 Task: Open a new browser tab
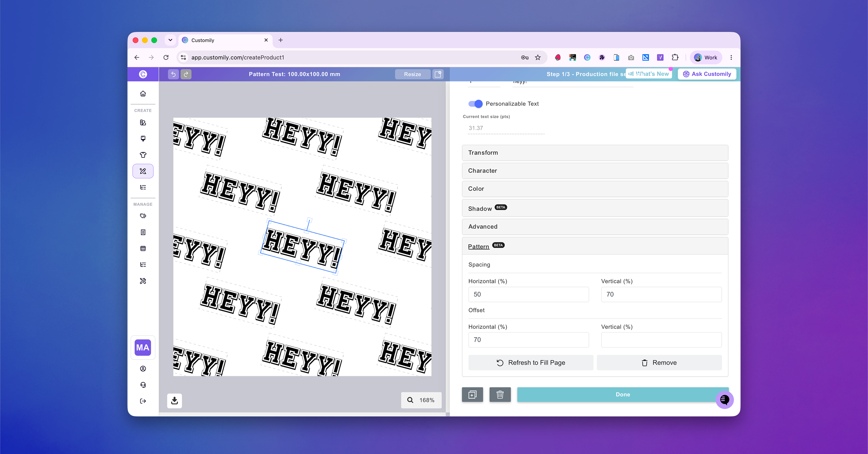tap(280, 40)
